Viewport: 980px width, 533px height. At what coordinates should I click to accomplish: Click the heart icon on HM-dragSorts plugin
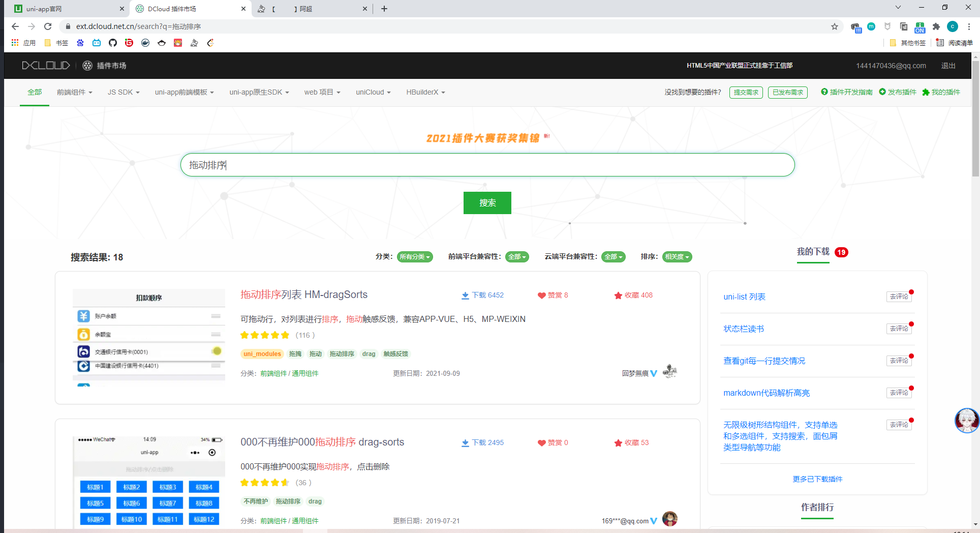[x=541, y=295]
